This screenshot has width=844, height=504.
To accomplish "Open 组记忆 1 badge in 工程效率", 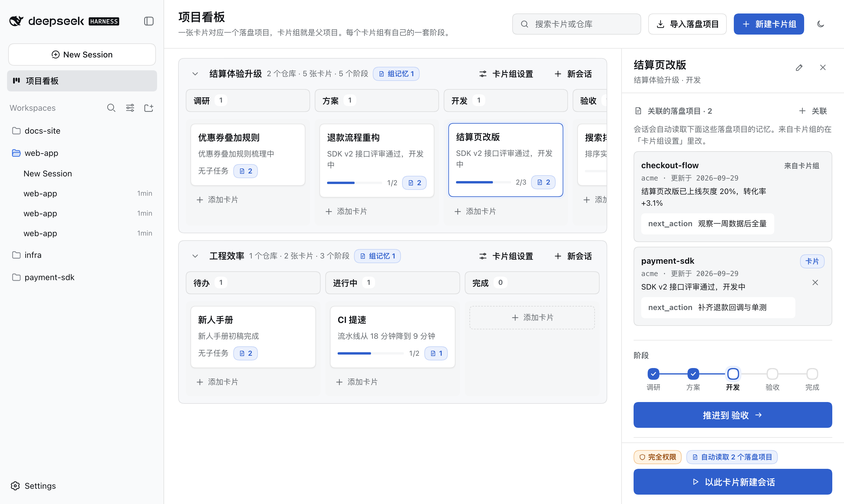I will pos(377,256).
